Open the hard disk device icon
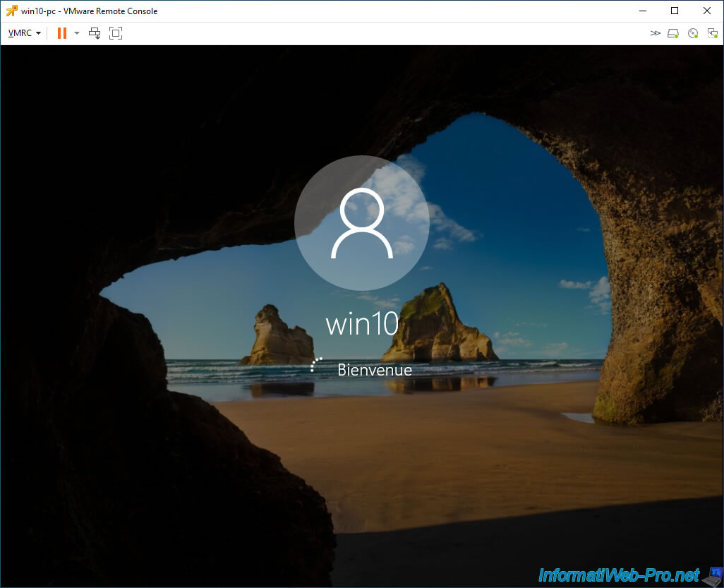This screenshot has height=588, width=724. click(x=673, y=33)
